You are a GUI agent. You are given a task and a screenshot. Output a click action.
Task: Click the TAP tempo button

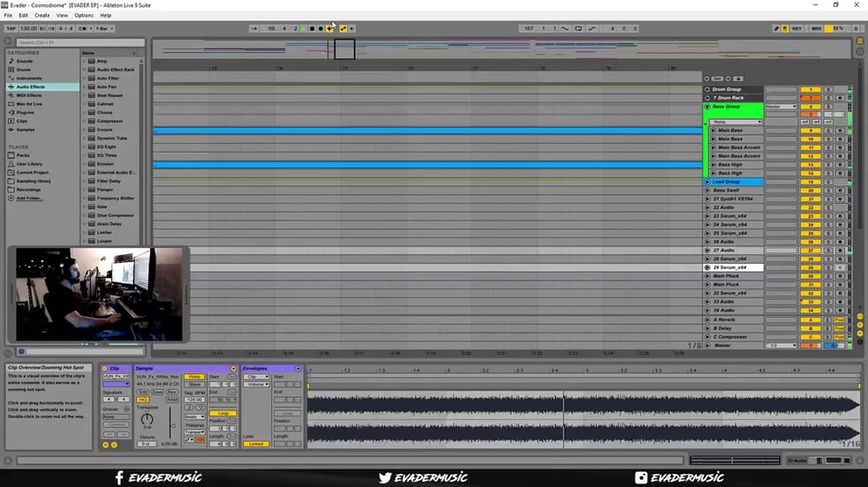(x=11, y=28)
